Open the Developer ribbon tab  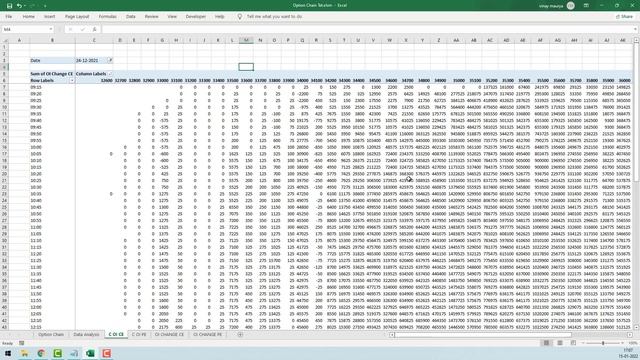point(196,17)
